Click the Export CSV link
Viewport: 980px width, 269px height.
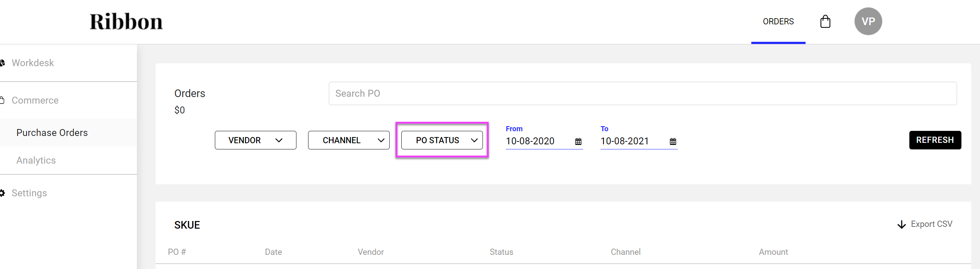[x=931, y=224]
